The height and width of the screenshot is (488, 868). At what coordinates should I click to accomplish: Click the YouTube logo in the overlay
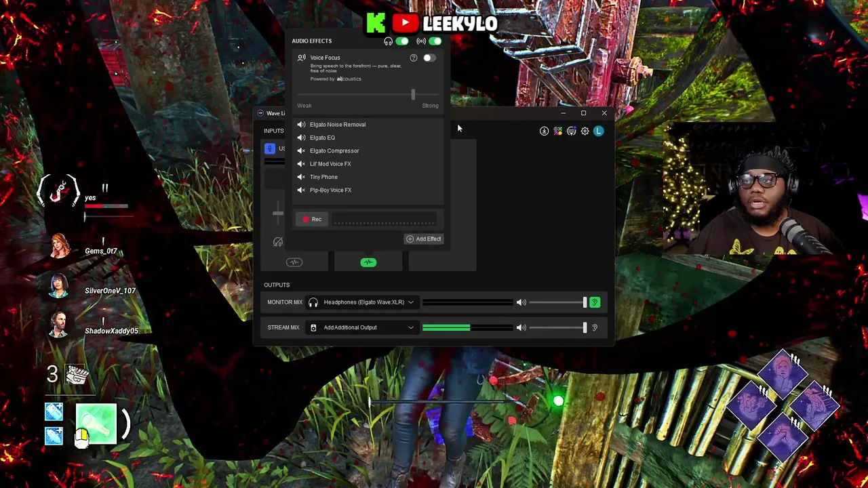(405, 24)
